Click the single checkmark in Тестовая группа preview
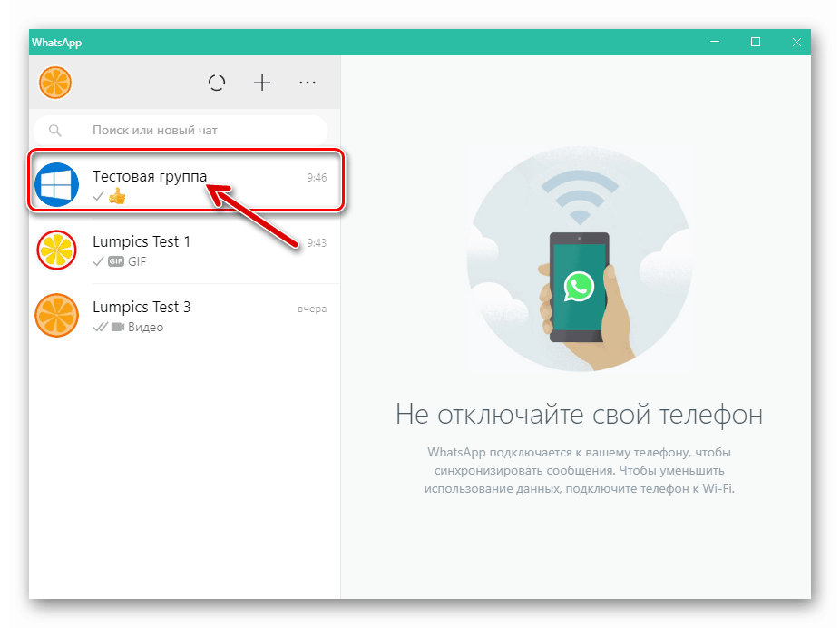Viewport: 840px width, 628px height. pyautogui.click(x=98, y=194)
